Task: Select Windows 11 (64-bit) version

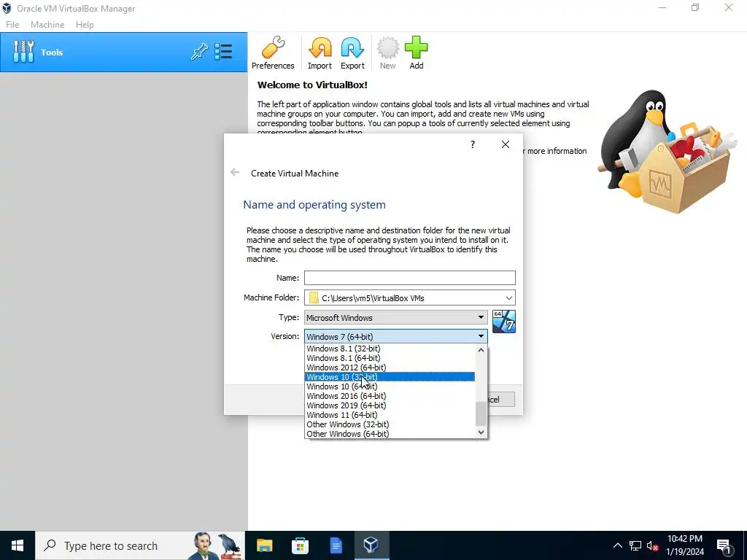Action: point(390,415)
